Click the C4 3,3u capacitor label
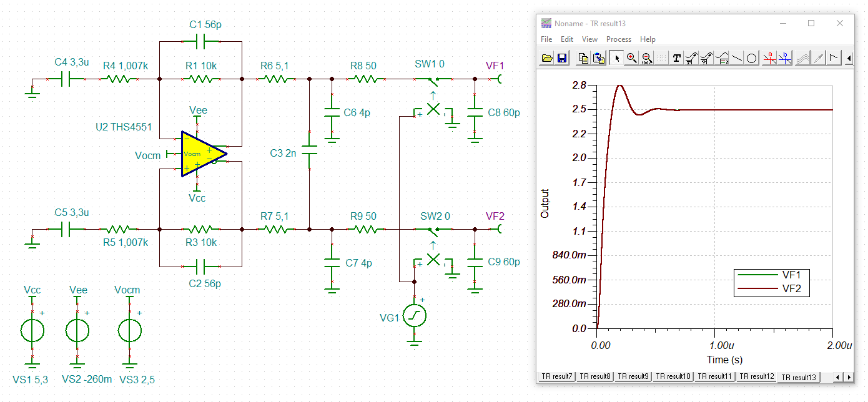 click(72, 62)
